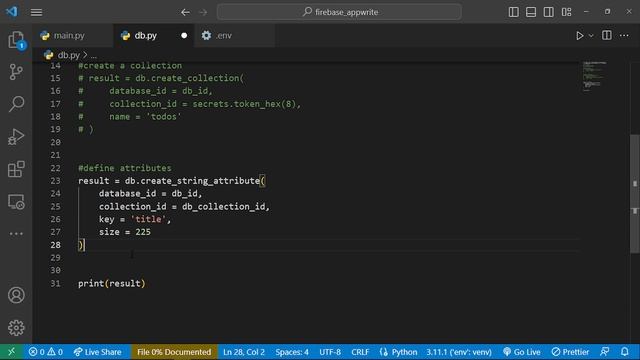Click the vertical editor scrollbar

(x=635, y=194)
